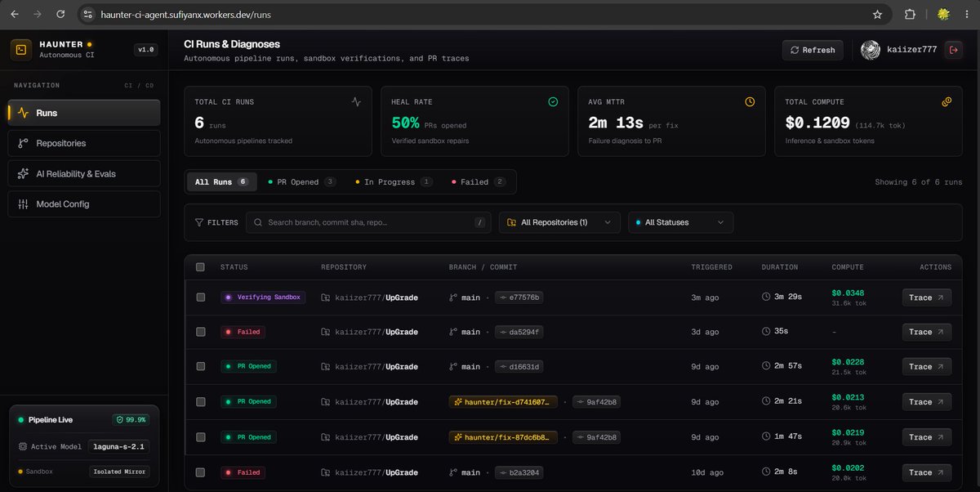Check the haunter/fix-d741607 row checkbox
980x492 pixels.
(201, 401)
